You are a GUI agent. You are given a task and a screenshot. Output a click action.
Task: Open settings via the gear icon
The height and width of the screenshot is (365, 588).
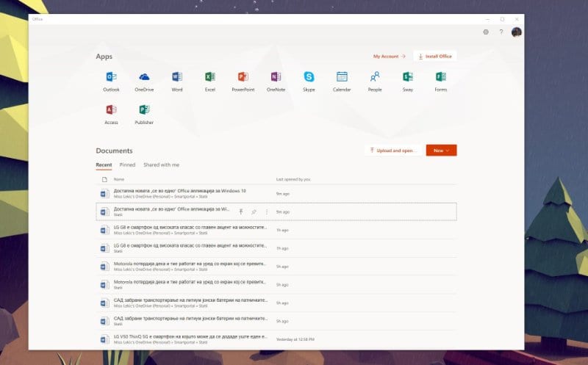pos(486,32)
